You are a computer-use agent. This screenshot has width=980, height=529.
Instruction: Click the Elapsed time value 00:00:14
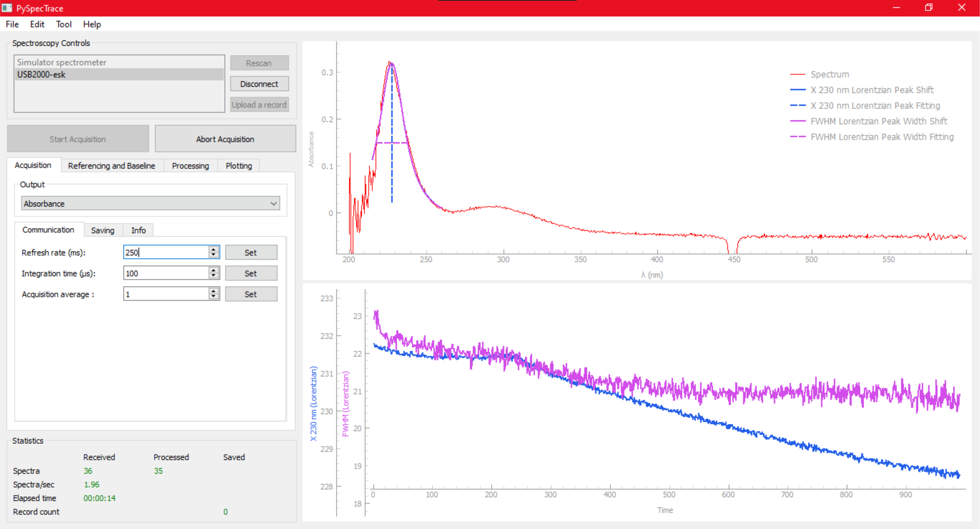pyautogui.click(x=99, y=498)
